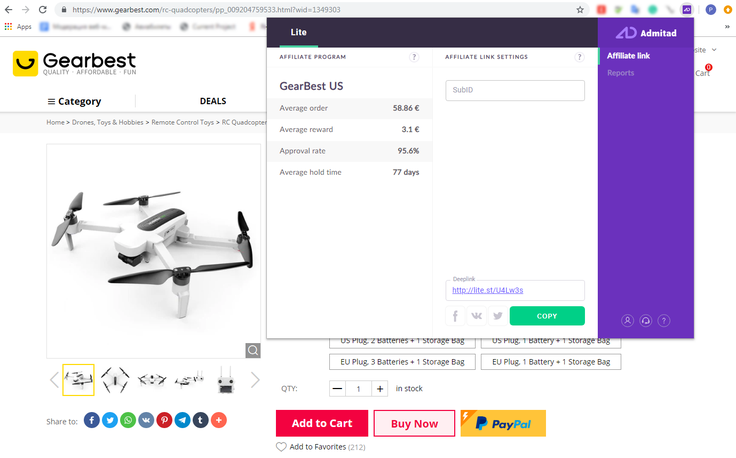736x458 pixels.
Task: Share product on Pinterest
Action: [x=164, y=420]
